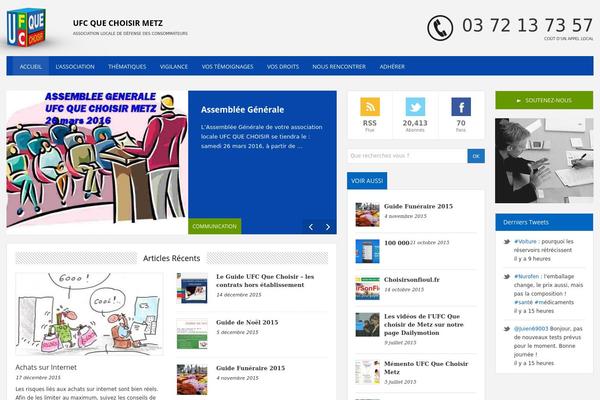
Task: Focus the 'Que recherchez vous ?' search field
Action: [407, 156]
